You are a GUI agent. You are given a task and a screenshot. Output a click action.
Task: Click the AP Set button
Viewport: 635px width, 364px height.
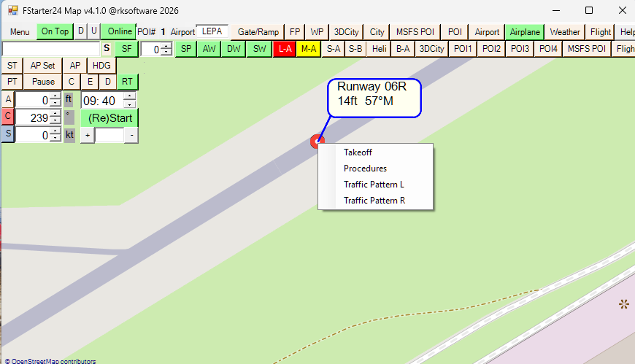point(42,65)
